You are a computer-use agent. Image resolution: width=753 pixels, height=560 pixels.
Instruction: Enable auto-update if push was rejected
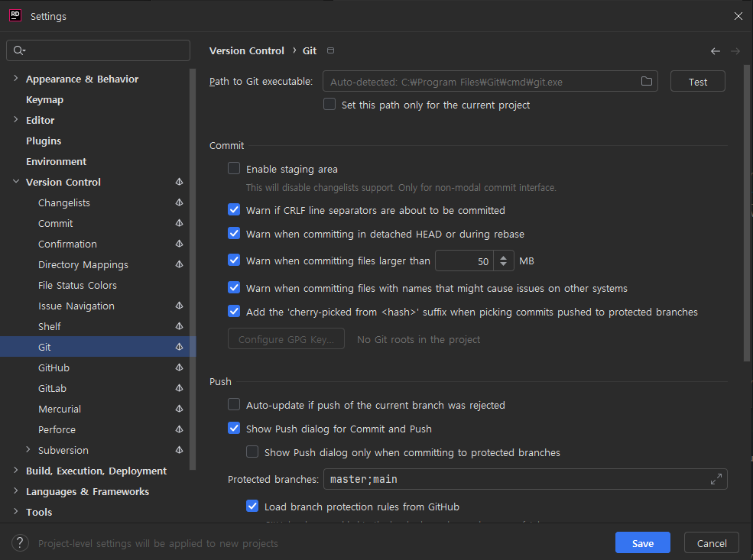(233, 405)
